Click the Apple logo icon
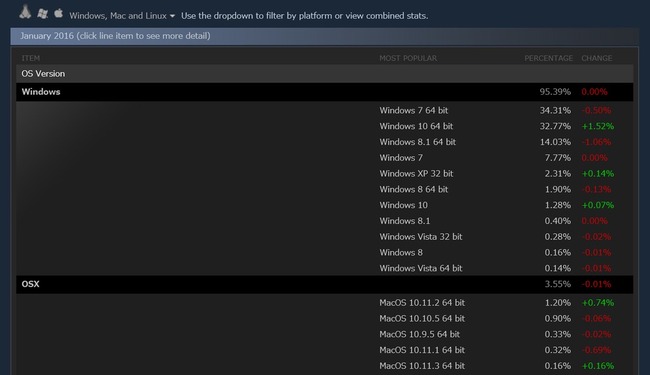 tap(58, 13)
